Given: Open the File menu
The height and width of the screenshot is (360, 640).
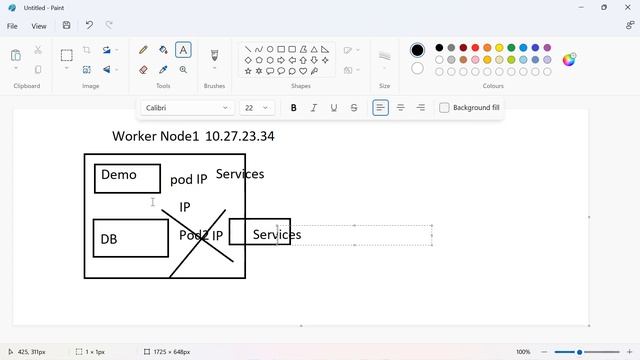Looking at the screenshot, I should (12, 26).
